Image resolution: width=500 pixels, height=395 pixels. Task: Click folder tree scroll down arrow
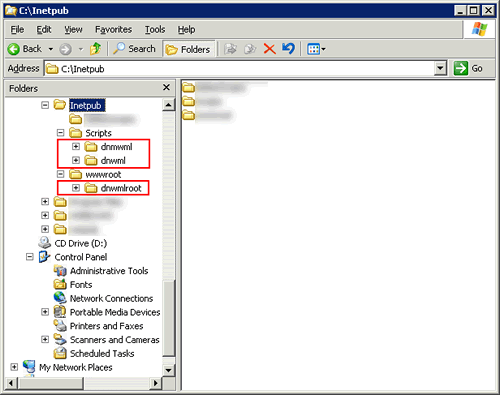[x=168, y=370]
